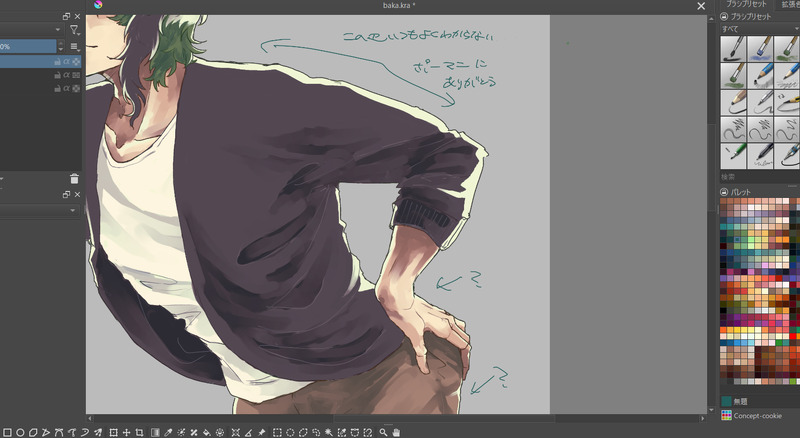The width and height of the screenshot is (800, 438).
Task: Select the Smart patch tool
Action: click(x=194, y=432)
